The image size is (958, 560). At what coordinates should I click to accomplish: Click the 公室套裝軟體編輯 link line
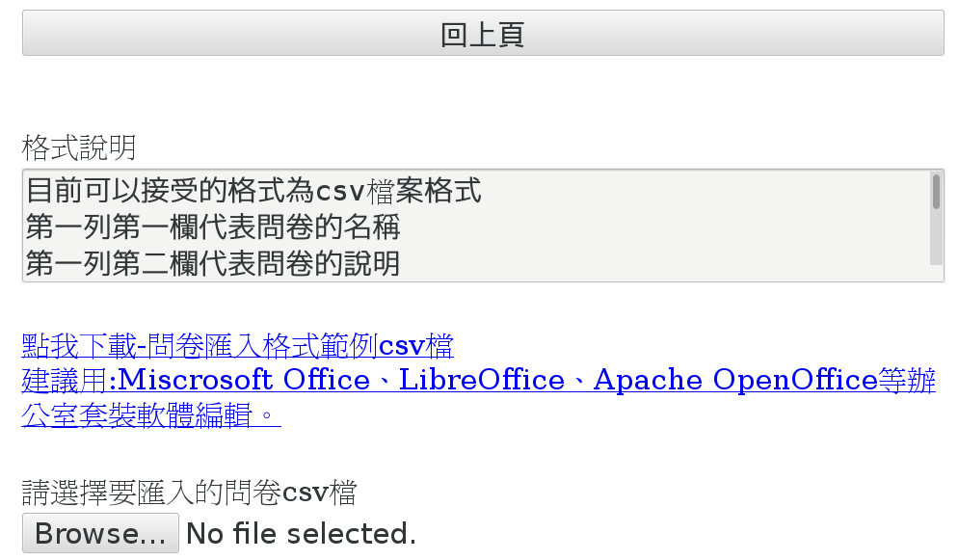click(150, 415)
